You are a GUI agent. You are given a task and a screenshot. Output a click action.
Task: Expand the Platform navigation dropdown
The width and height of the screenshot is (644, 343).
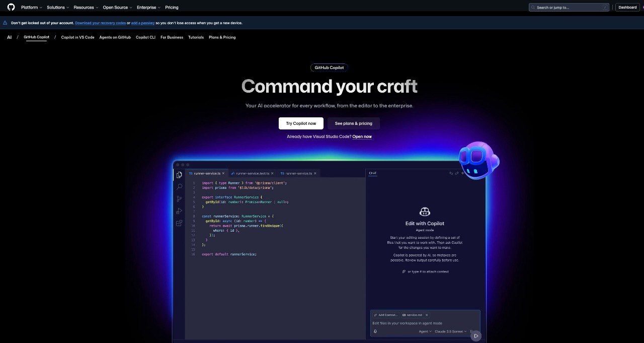click(x=31, y=7)
